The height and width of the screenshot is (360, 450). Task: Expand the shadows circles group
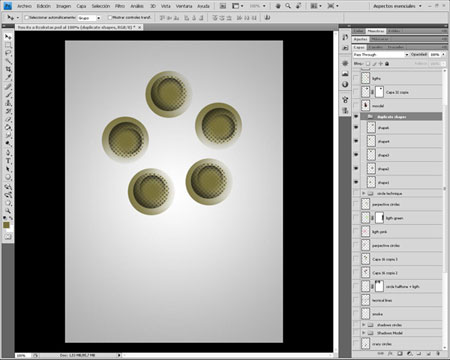coord(364,324)
